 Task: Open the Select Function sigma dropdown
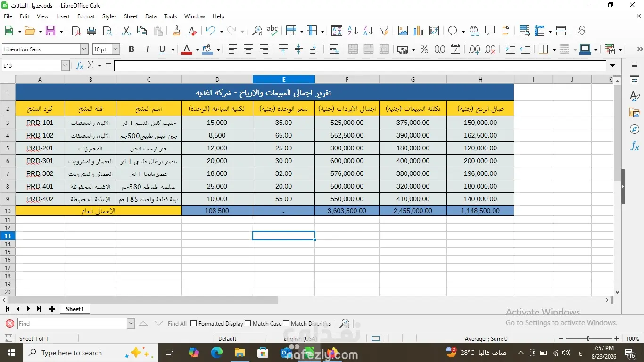[x=99, y=66]
